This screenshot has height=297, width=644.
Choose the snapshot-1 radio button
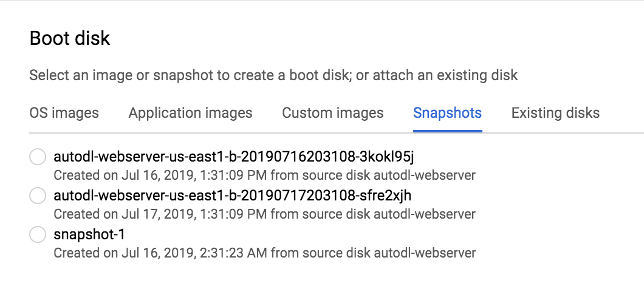pyautogui.click(x=38, y=234)
